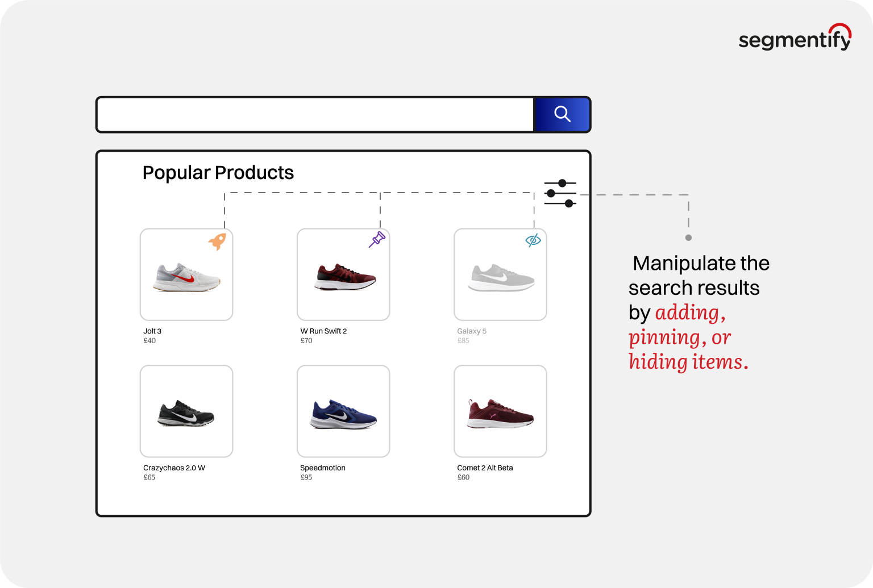Click the blue search magnifier icon

point(562,114)
